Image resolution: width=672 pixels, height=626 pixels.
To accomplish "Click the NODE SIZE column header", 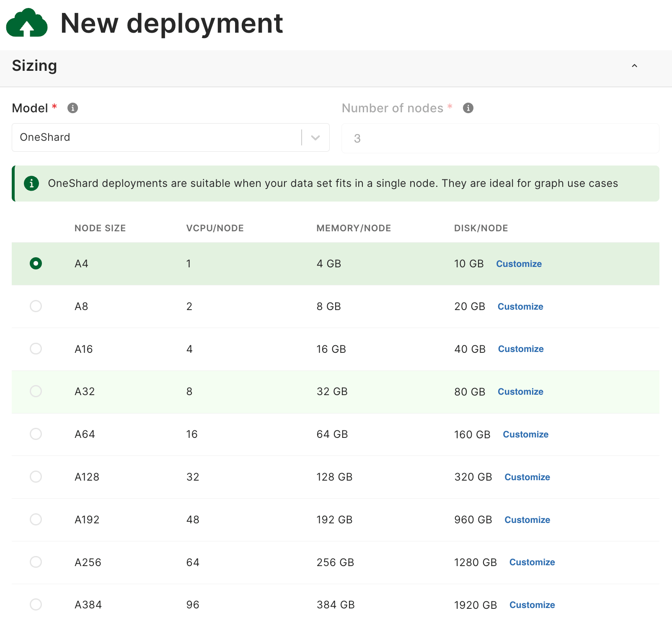I will coord(100,228).
